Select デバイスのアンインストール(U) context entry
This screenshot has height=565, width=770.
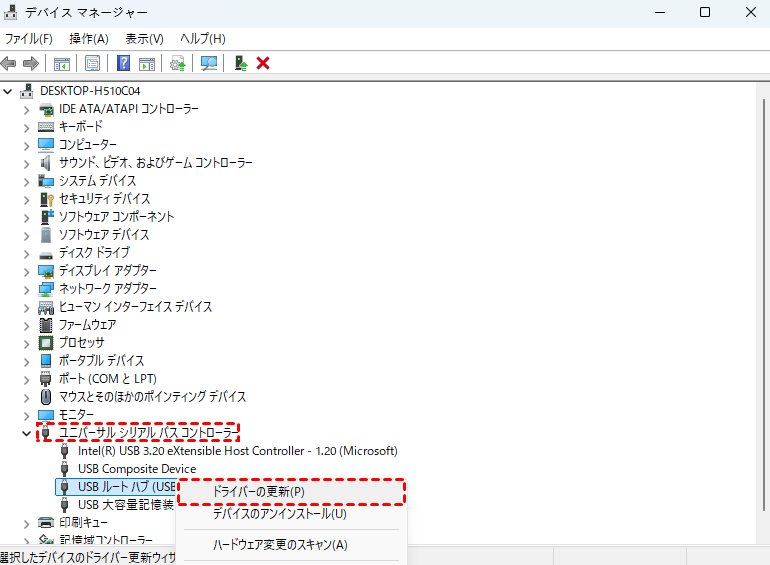point(279,514)
